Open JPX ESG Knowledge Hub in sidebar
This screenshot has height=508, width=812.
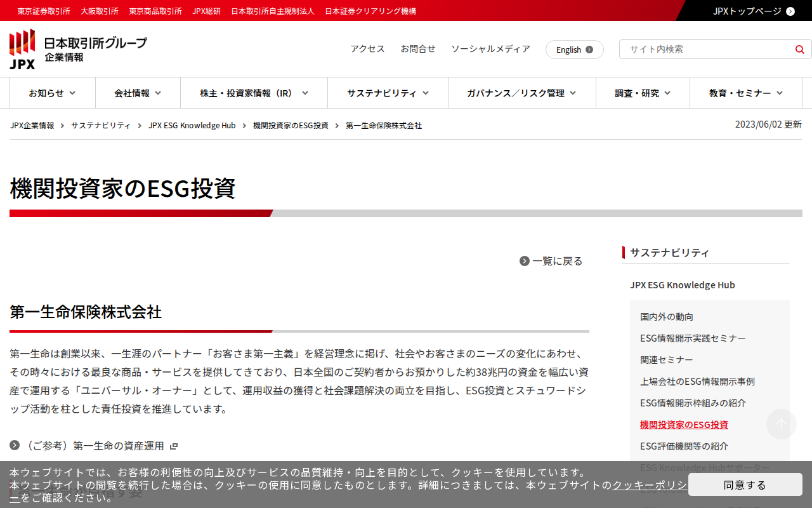click(683, 285)
